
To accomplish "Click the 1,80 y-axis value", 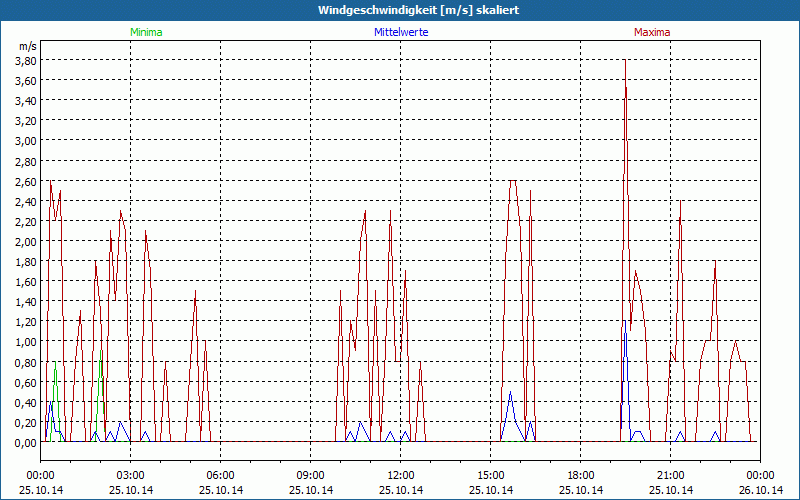I will click(26, 262).
